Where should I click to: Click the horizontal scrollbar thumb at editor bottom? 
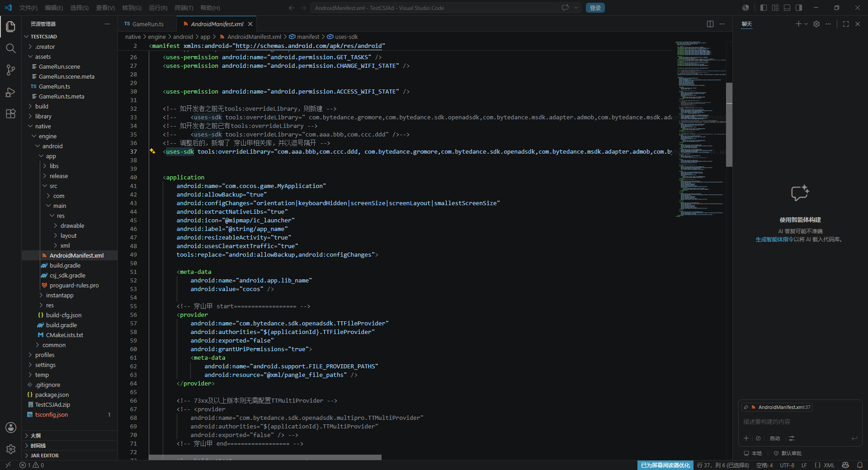[265, 457]
